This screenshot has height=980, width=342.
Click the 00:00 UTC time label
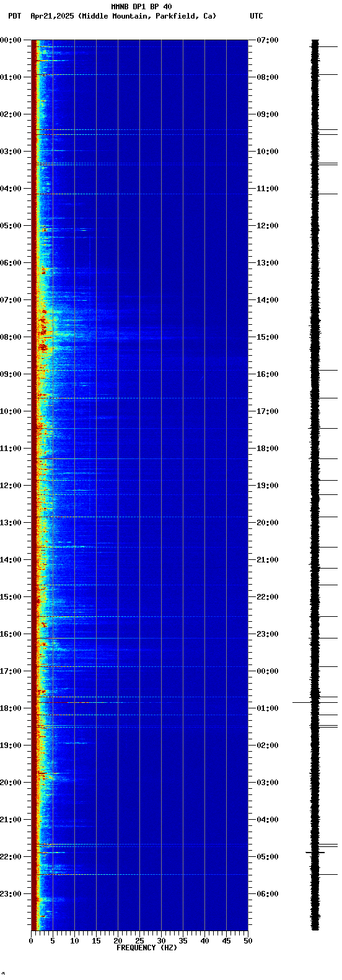(268, 671)
